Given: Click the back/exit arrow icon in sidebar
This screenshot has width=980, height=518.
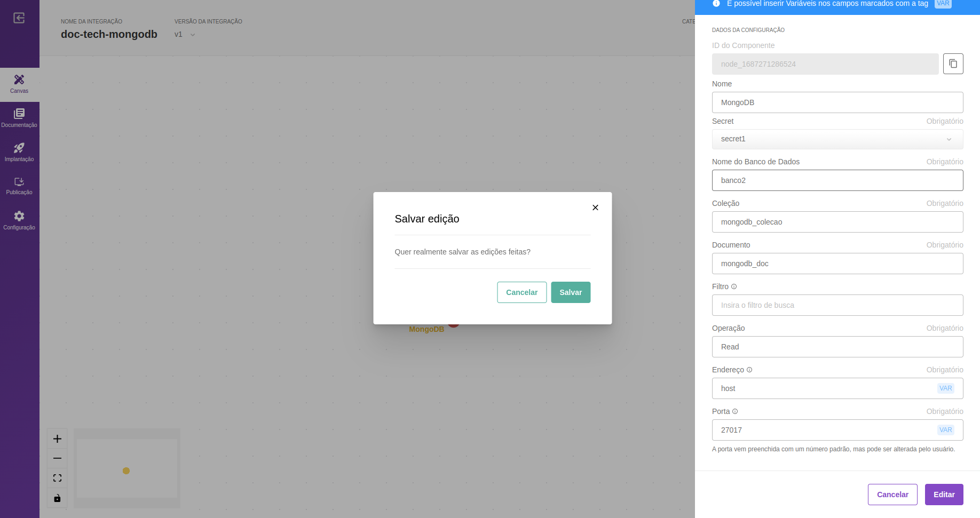Looking at the screenshot, I should 19,18.
